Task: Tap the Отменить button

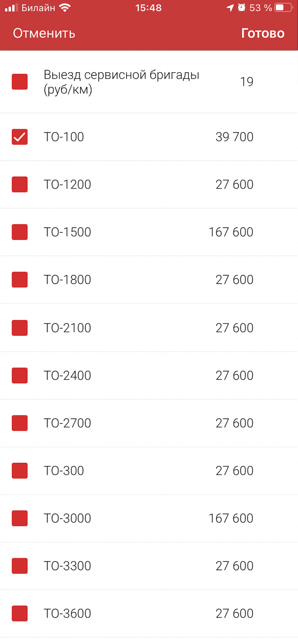Action: (44, 33)
